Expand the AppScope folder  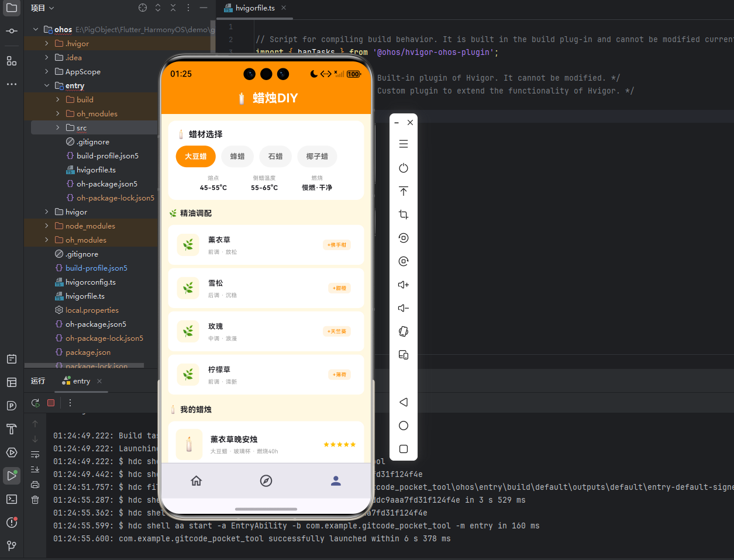tap(47, 71)
